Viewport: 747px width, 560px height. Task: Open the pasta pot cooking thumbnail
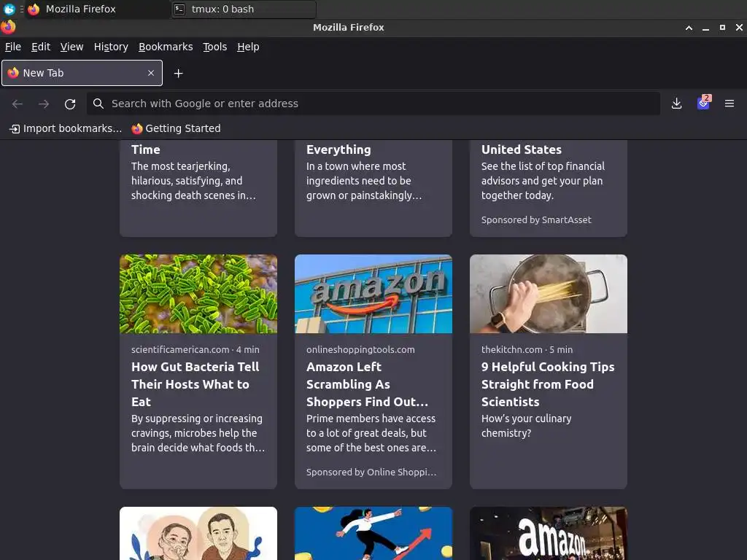pos(549,294)
